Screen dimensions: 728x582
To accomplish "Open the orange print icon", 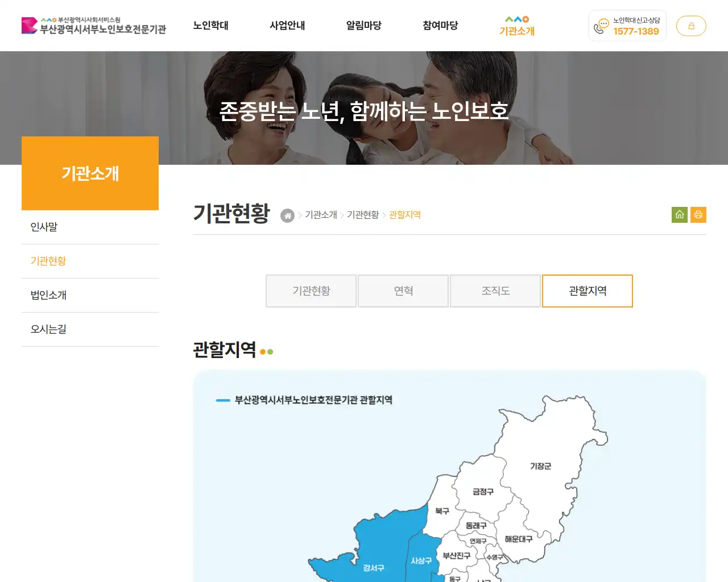I will point(698,215).
